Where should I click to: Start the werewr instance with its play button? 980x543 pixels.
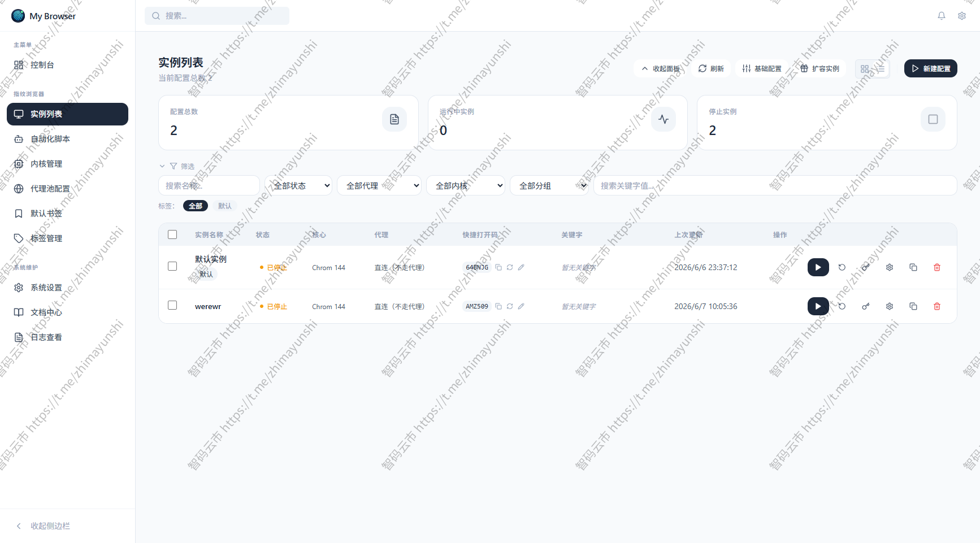coord(818,306)
